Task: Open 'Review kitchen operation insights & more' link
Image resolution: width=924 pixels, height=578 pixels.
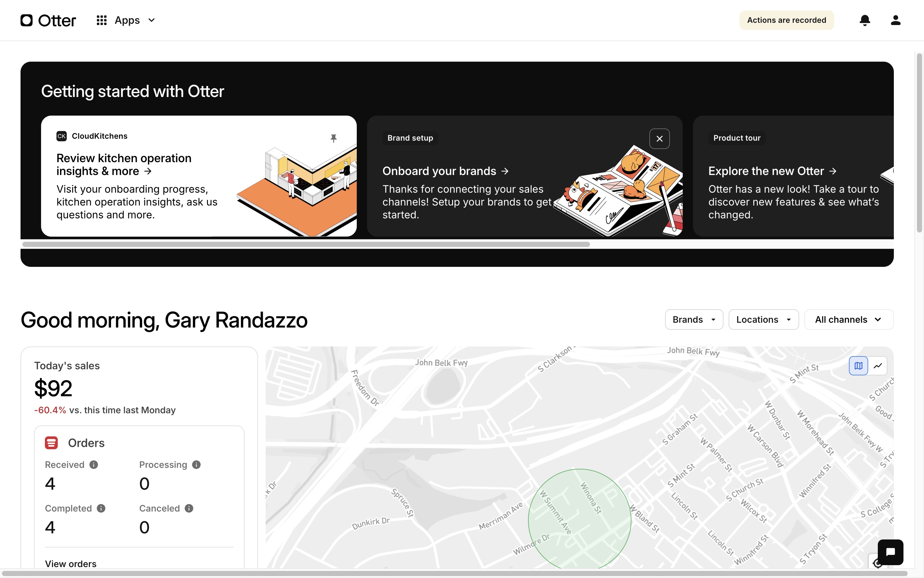Action: pos(124,165)
